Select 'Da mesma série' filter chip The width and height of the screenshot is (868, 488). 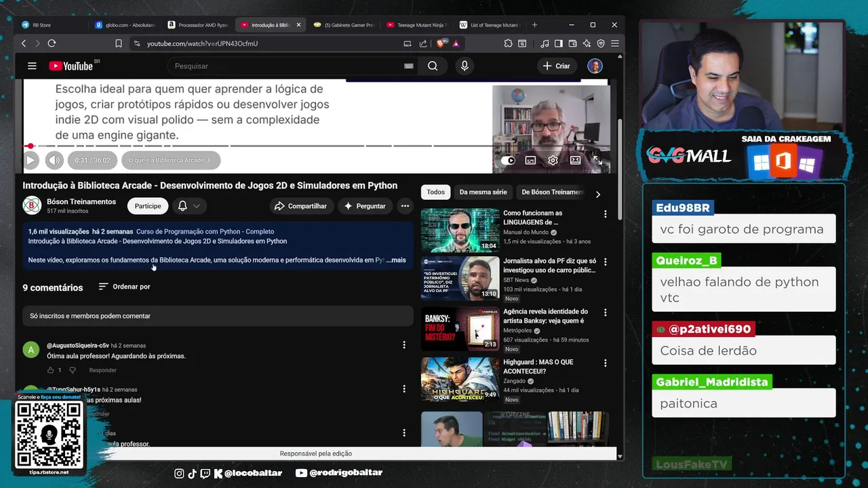click(x=483, y=192)
